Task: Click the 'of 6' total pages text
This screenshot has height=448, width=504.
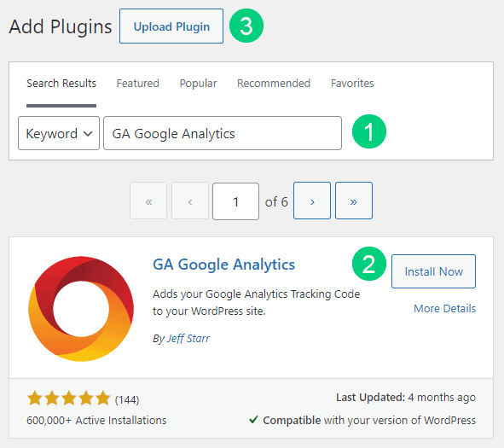Action: click(276, 202)
